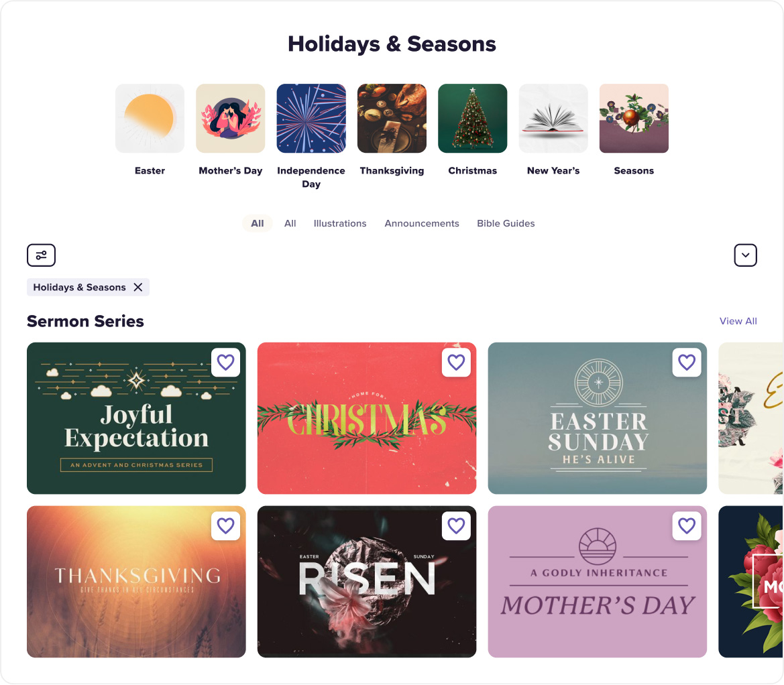Expand the sort dropdown chevron
The width and height of the screenshot is (784, 685).
[x=745, y=255]
